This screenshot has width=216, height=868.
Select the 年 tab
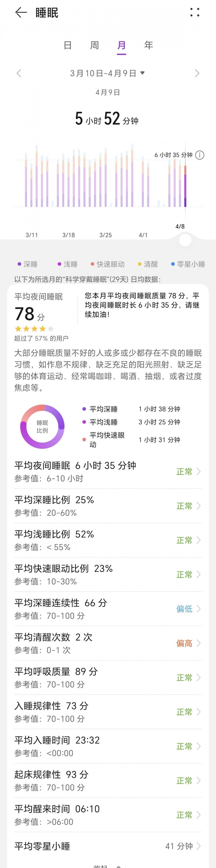coord(148,45)
